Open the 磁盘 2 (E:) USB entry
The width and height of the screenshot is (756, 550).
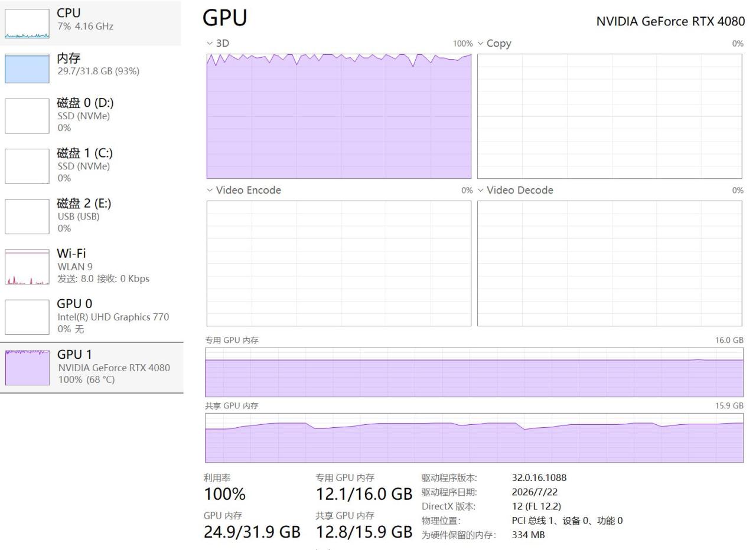pos(90,215)
